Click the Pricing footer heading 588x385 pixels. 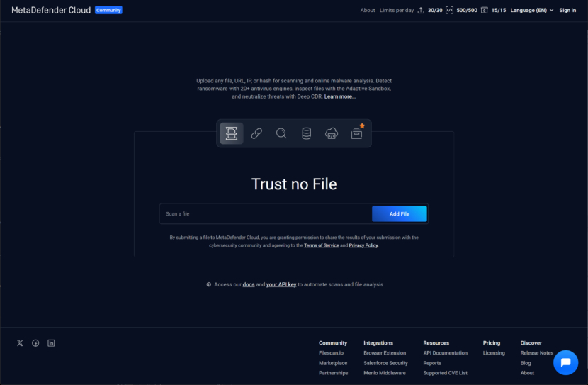492,343
